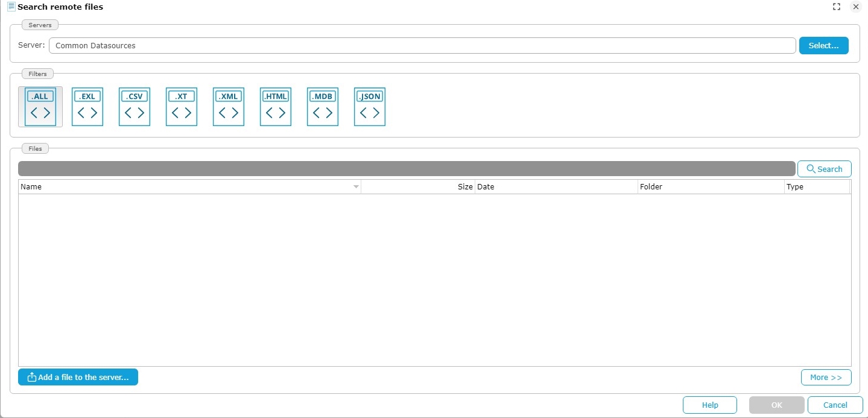The height and width of the screenshot is (418, 868).
Task: Choose the .CSV filter icon
Action: click(x=135, y=107)
